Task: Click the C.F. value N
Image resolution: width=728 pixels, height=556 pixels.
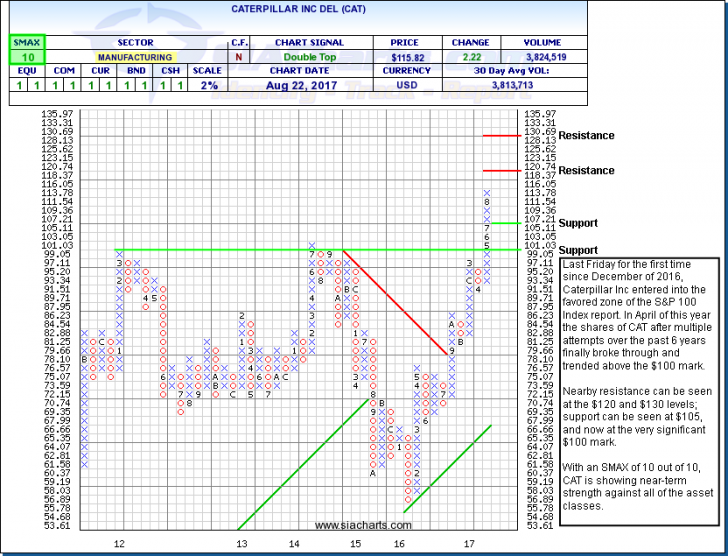Action: [237, 60]
